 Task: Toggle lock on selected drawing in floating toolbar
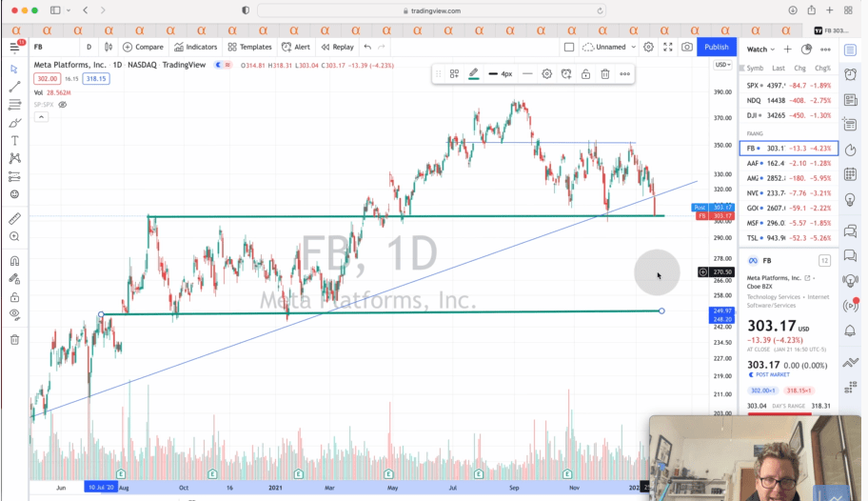tap(585, 73)
